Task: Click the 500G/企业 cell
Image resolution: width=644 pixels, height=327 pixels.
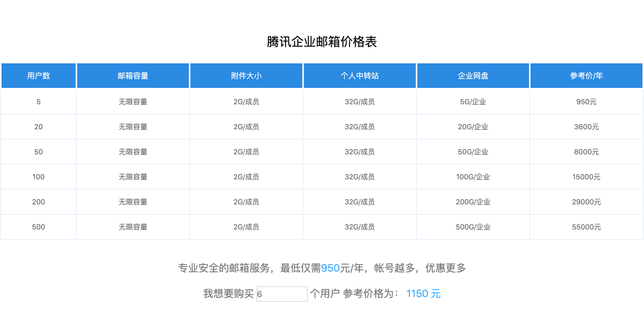Action: [x=473, y=227]
